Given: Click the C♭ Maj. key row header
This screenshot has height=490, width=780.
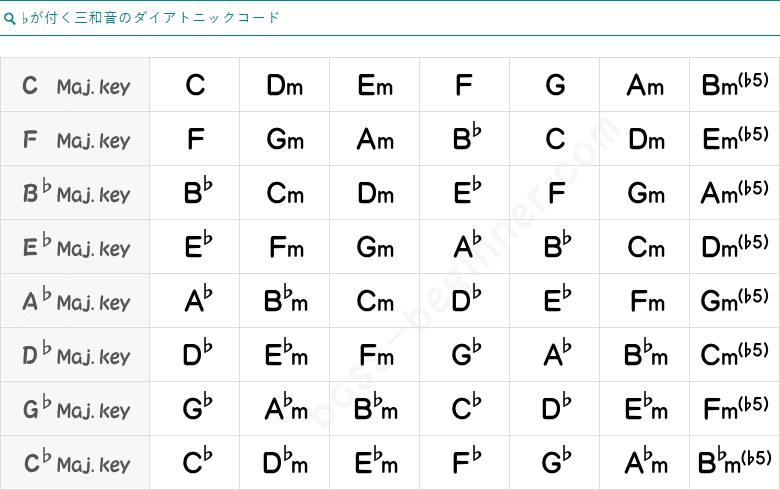Looking at the screenshot, I should [75, 463].
